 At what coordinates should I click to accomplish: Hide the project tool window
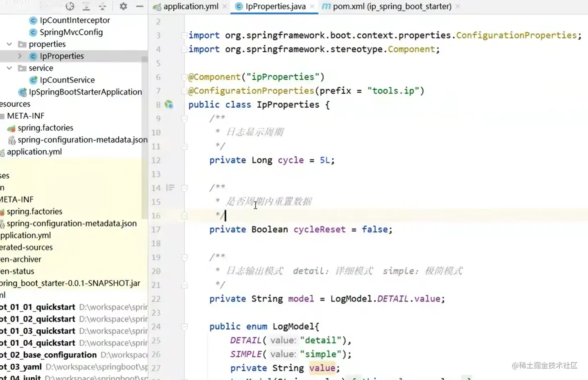point(140,7)
